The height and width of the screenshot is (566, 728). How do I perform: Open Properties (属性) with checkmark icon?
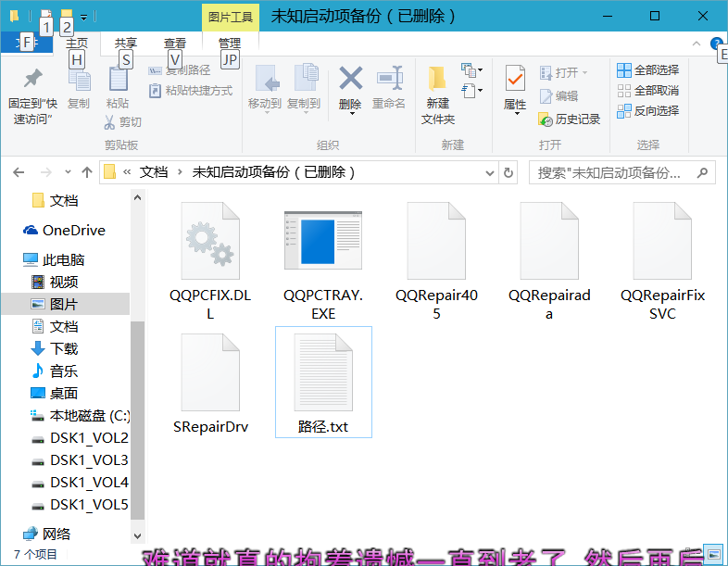pos(515,78)
